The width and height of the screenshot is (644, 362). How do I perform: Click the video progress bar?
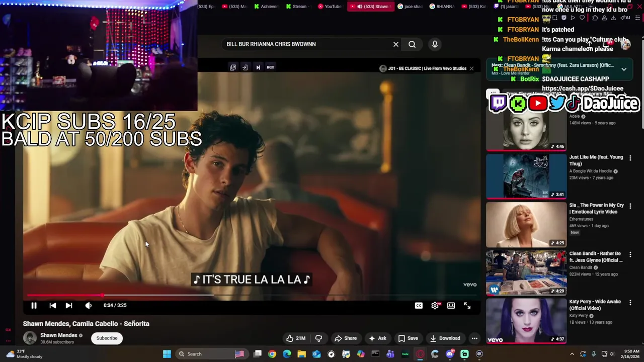(x=252, y=296)
